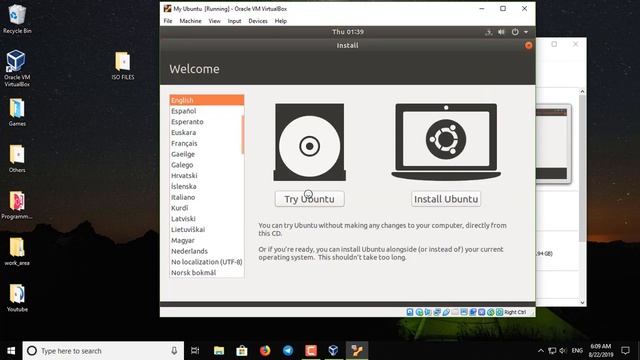Select No localization (UTF-8) entry
640x360 pixels.
coord(207,262)
